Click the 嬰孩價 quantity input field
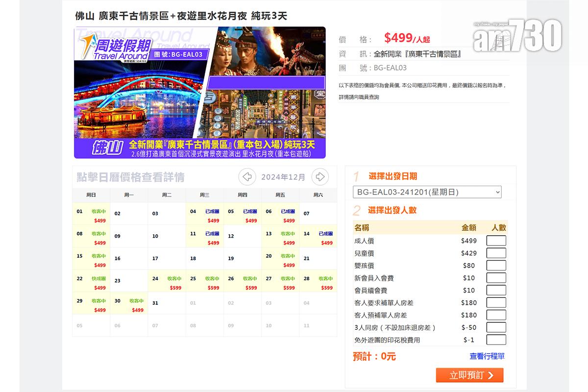Image resolution: width=588 pixels, height=392 pixels. (x=496, y=266)
